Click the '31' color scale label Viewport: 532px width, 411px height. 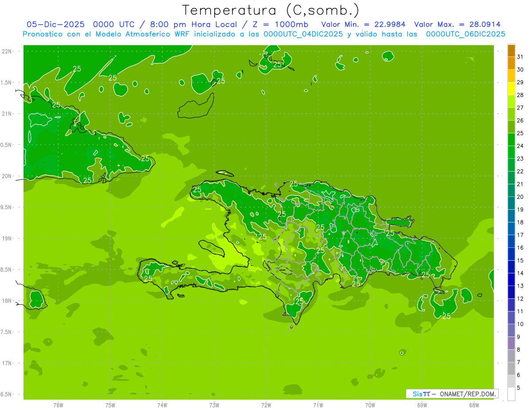tap(520, 57)
